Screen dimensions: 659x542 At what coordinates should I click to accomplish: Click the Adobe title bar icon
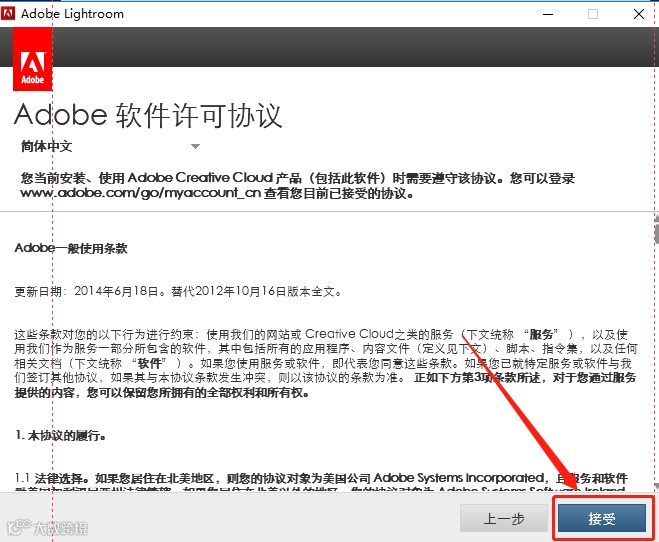(8, 13)
